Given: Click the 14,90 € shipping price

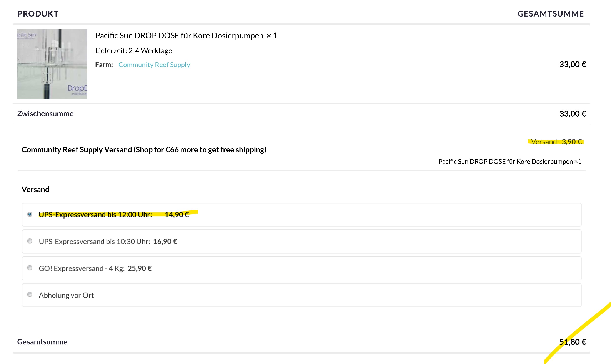Looking at the screenshot, I should coord(177,215).
